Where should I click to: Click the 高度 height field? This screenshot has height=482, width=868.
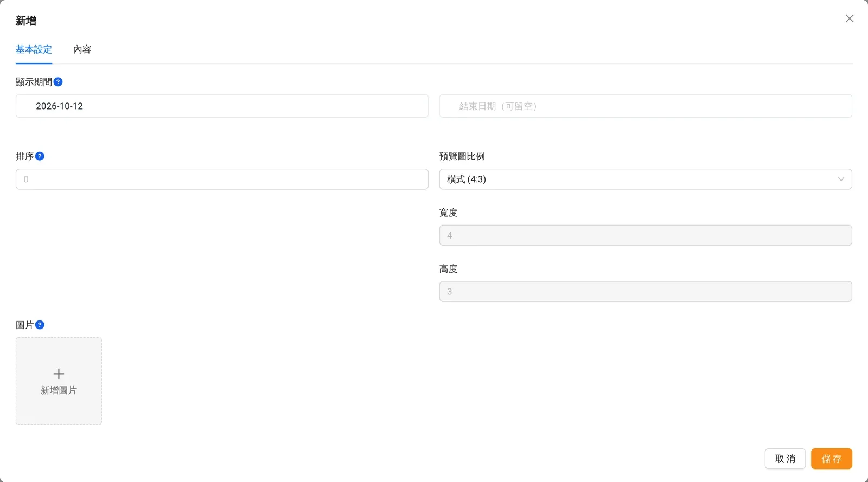tap(646, 291)
